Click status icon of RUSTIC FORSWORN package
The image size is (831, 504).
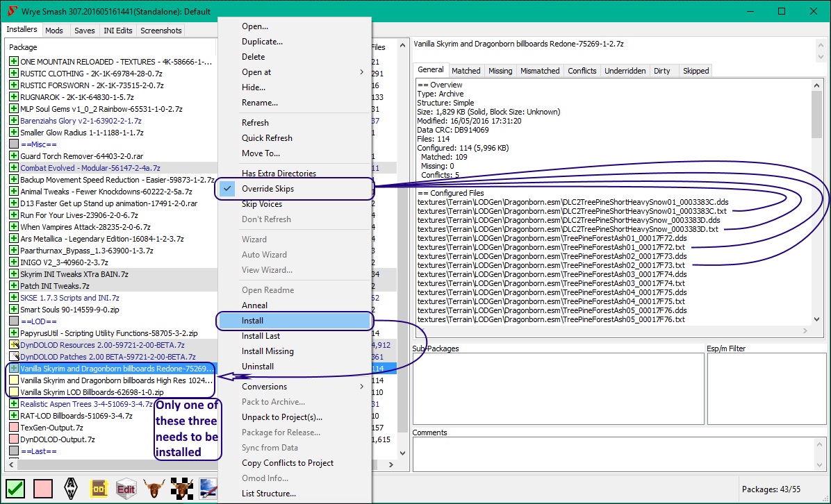[14, 85]
